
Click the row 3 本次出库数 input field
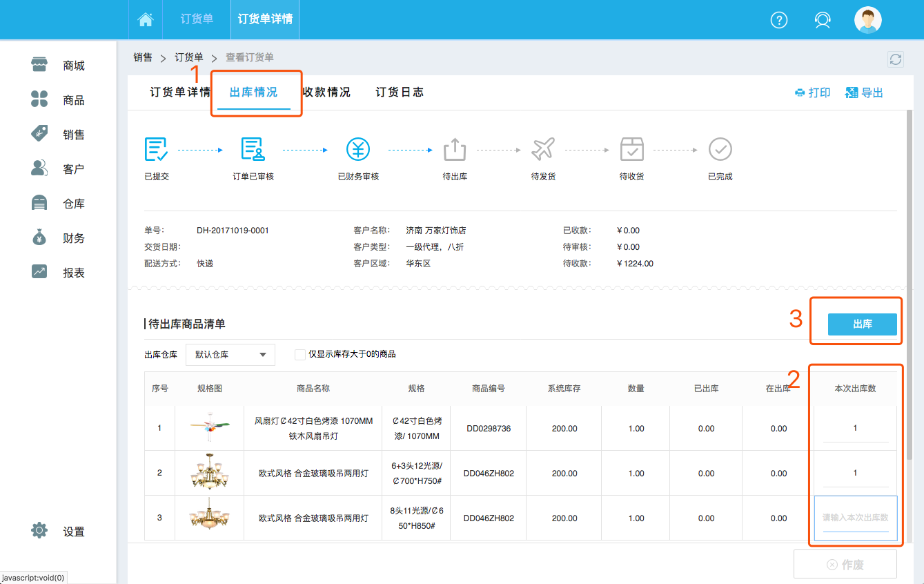click(855, 518)
